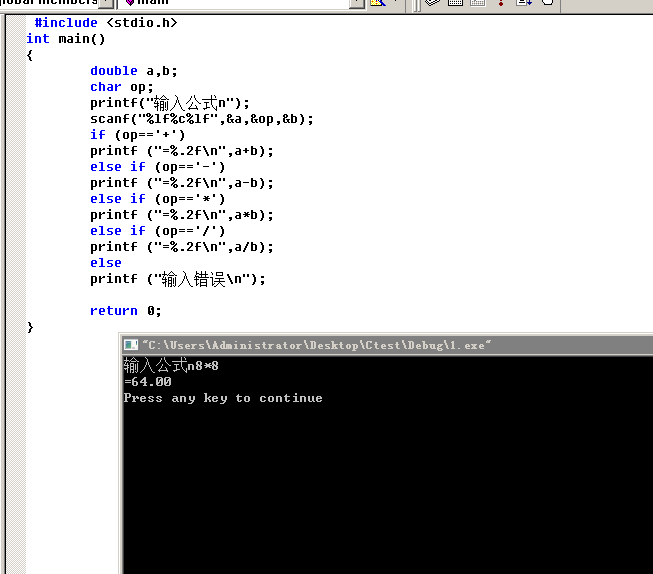Click the console output '=64.00'
This screenshot has width=653, height=574.
tap(147, 382)
